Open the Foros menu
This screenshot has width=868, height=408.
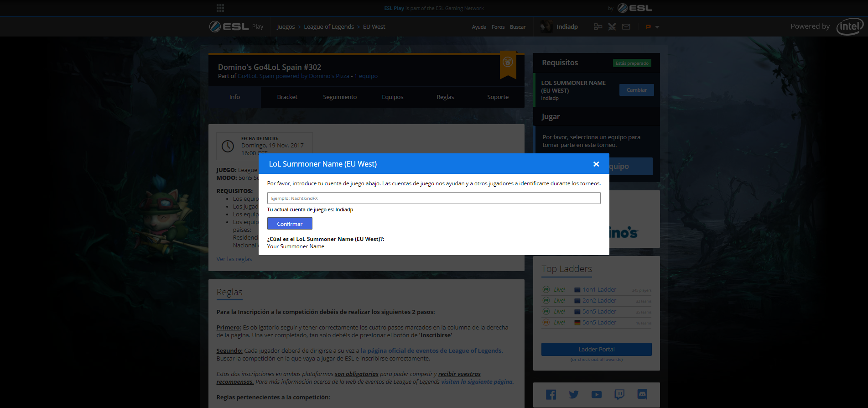point(498,27)
